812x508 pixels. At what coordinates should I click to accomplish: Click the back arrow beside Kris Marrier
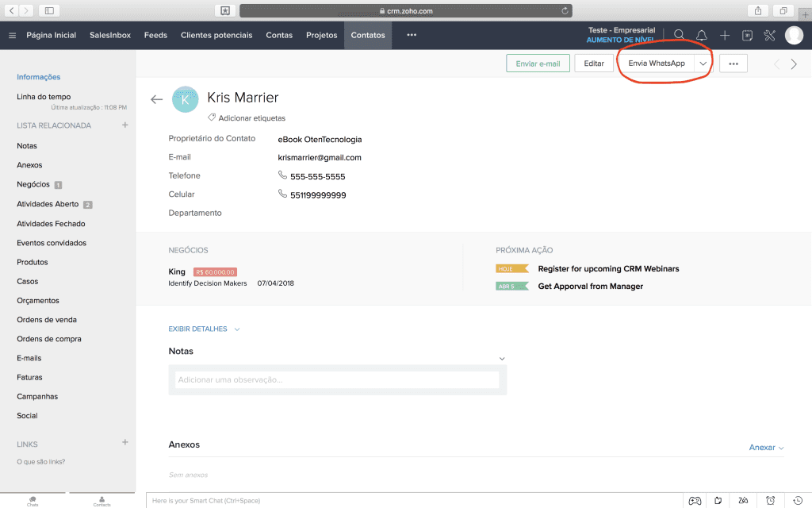156,99
